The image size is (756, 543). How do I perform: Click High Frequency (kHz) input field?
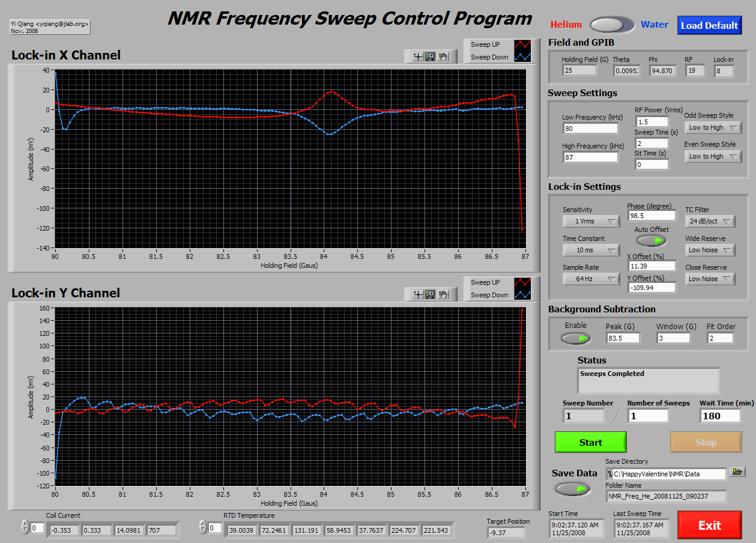tap(590, 157)
